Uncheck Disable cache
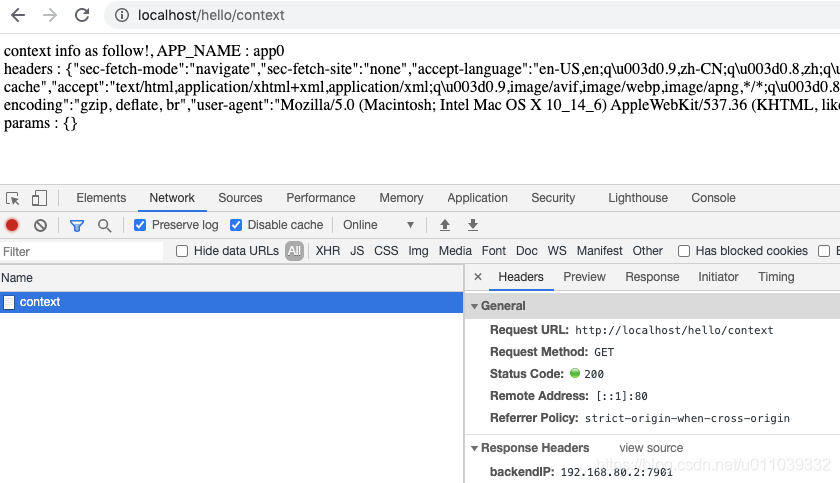Image resolution: width=840 pixels, height=483 pixels. [x=236, y=225]
